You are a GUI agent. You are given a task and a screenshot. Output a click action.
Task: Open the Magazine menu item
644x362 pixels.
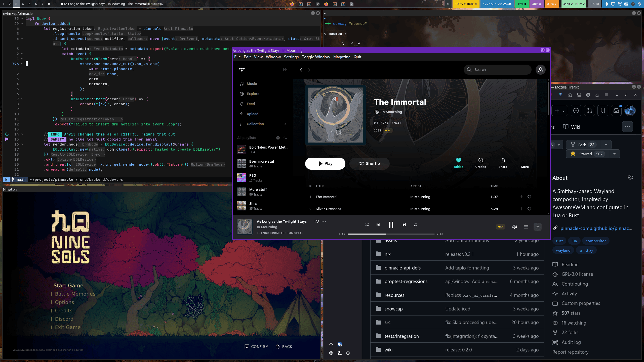(x=342, y=57)
